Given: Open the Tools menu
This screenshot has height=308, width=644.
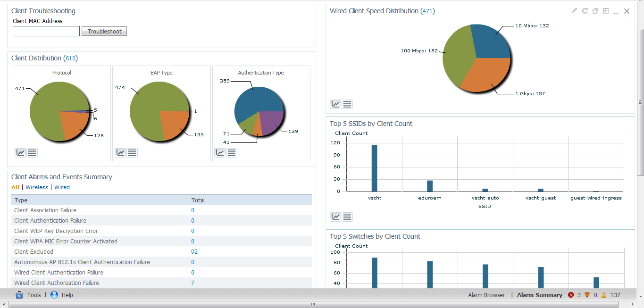Looking at the screenshot, I should [34, 295].
